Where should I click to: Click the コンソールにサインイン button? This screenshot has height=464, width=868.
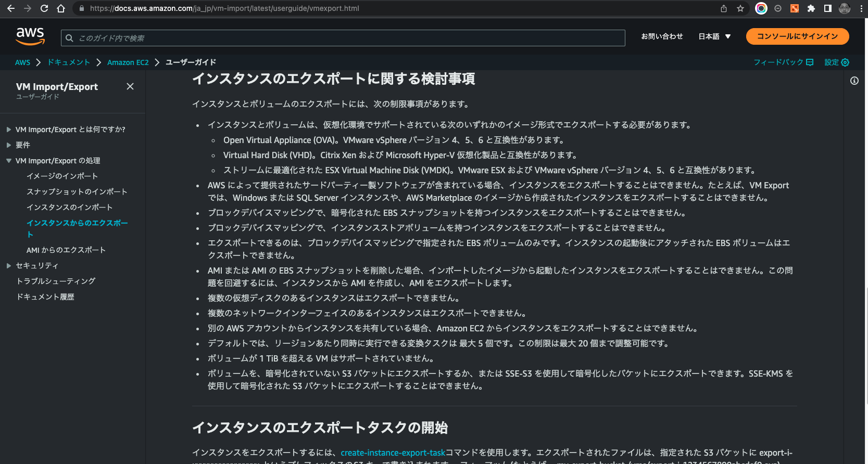point(797,36)
